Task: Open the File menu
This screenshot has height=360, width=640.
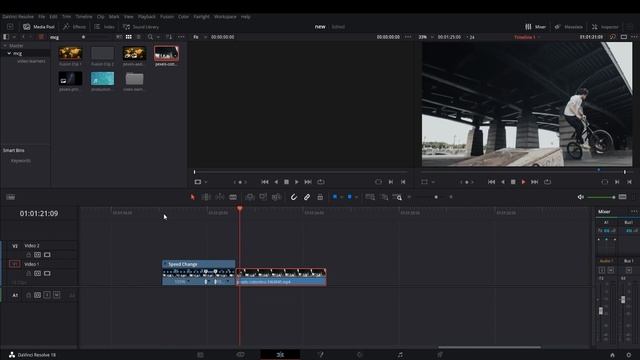Action: [x=42, y=17]
